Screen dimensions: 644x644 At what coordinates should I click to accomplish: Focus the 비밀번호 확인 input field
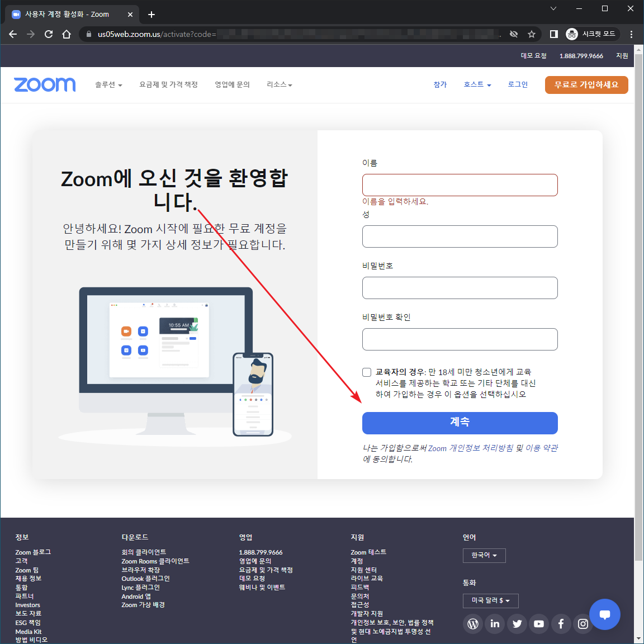460,339
